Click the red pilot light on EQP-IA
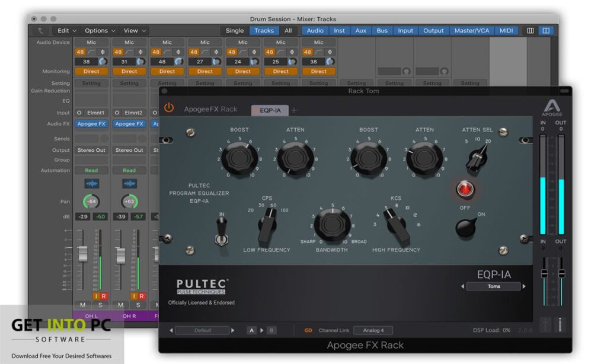Viewport: 607px width, 364px height. (x=465, y=189)
